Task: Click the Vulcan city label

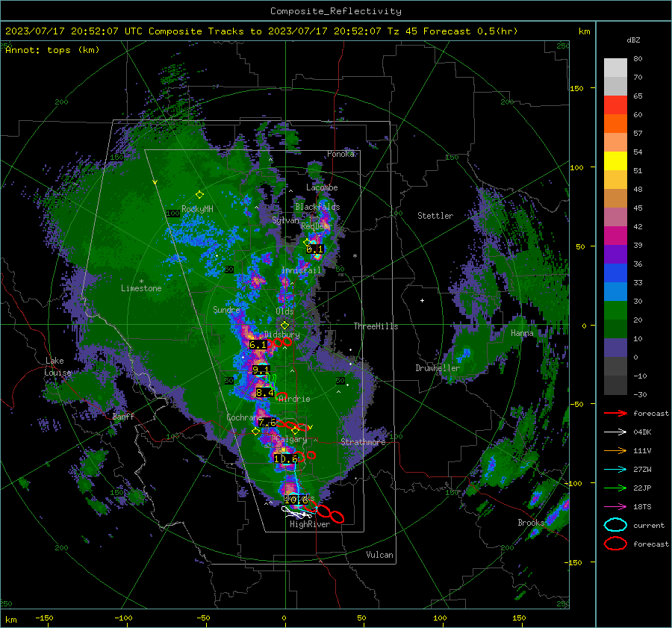Action: pyautogui.click(x=380, y=555)
